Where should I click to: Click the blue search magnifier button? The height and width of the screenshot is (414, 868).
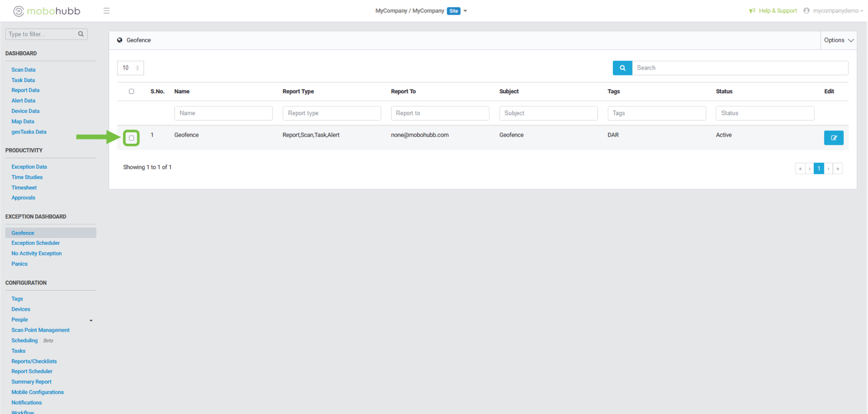coord(622,68)
